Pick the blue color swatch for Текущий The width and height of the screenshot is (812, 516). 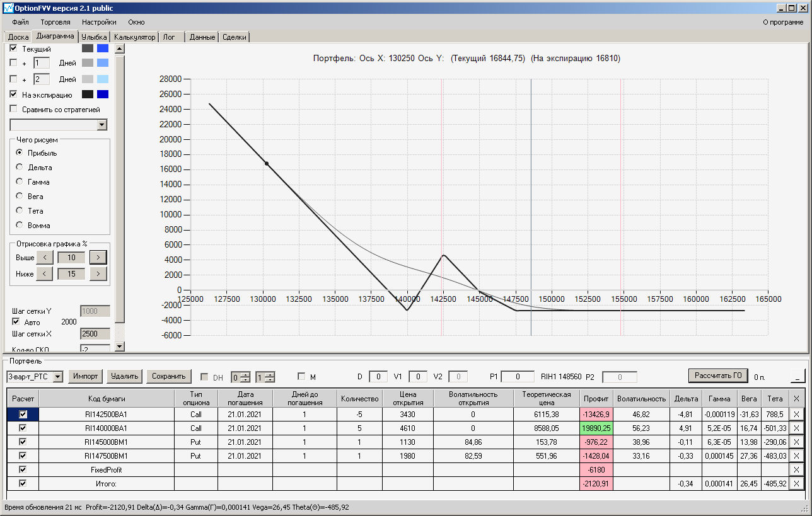(103, 49)
